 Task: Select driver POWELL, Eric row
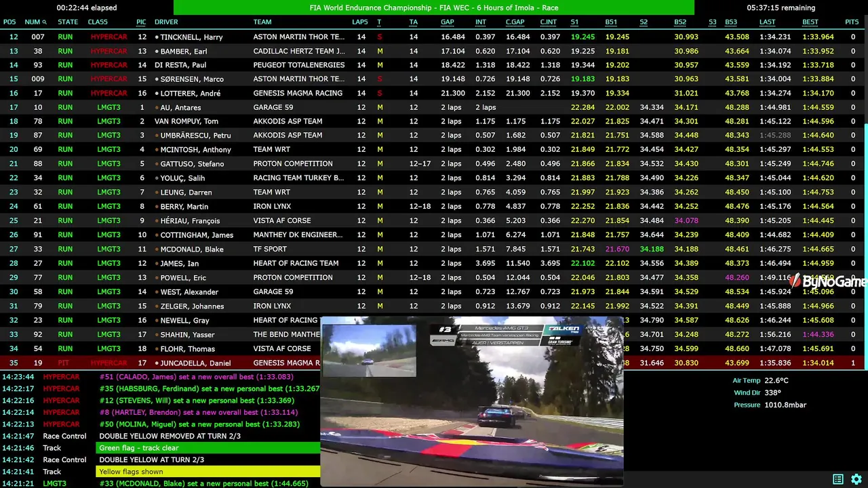(x=433, y=278)
